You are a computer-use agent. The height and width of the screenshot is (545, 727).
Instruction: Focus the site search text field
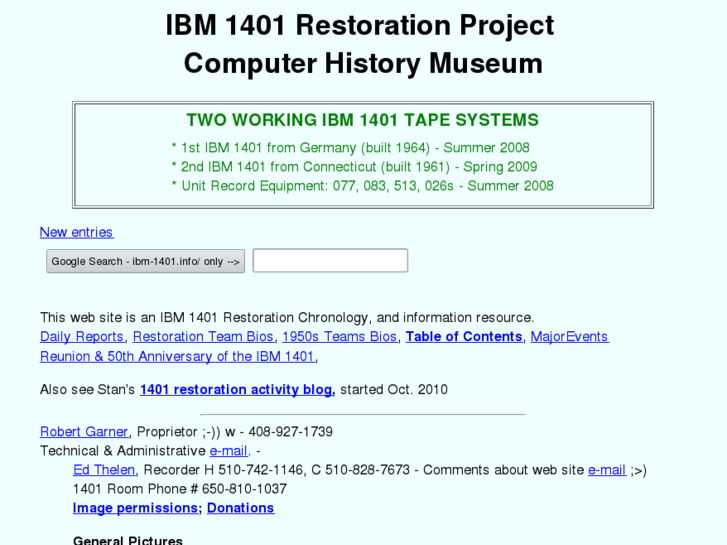pos(330,260)
